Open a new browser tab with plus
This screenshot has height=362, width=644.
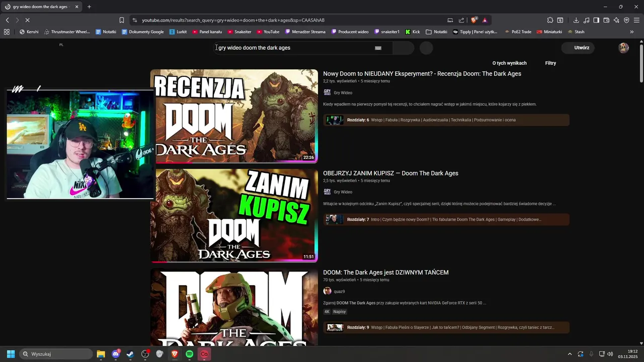click(89, 7)
